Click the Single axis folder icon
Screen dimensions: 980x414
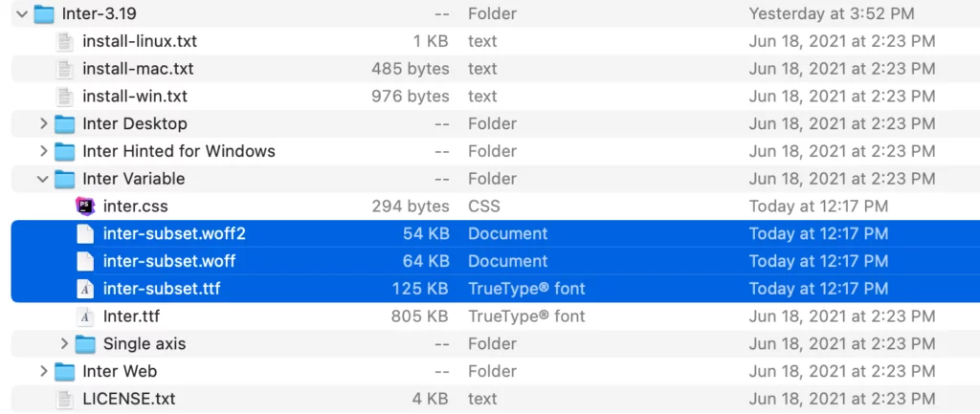point(85,344)
